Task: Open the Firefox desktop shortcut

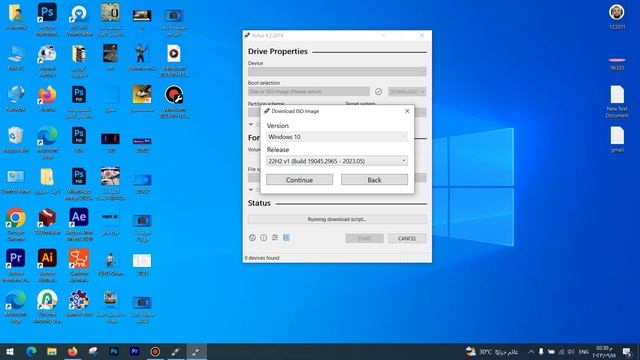Action: [x=47, y=98]
